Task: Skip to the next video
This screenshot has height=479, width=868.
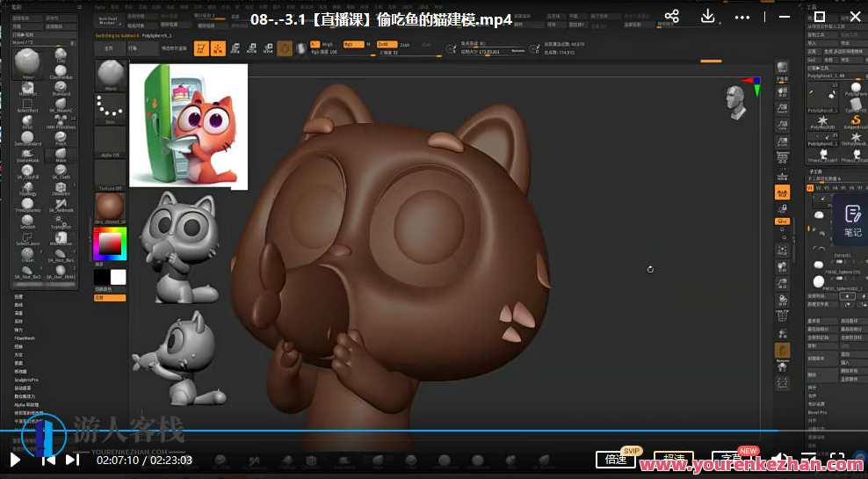Action: (x=73, y=459)
